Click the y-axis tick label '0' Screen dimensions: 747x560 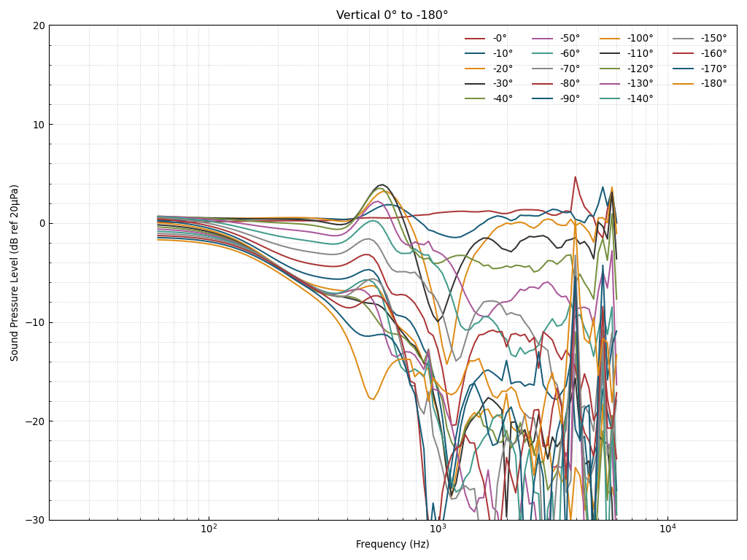pos(42,224)
